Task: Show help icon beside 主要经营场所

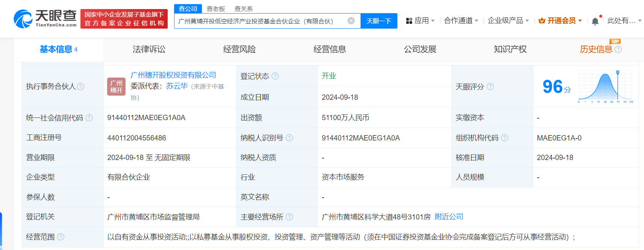Action: [x=289, y=217]
